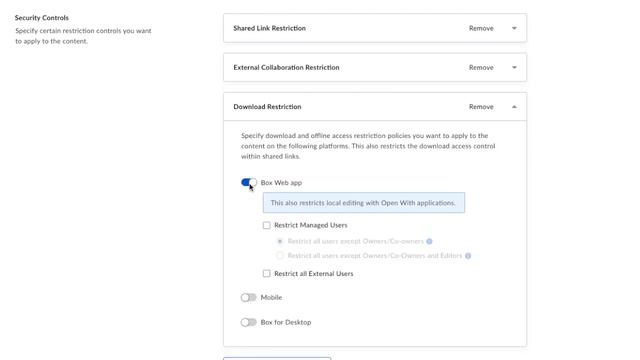Remove the Download Restriction control
Screen dimensions: 640x360
(x=481, y=107)
